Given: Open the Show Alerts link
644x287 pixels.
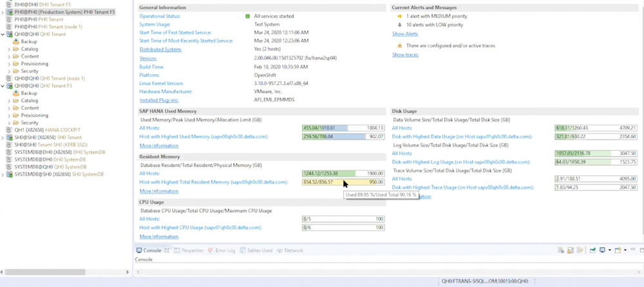Looking at the screenshot, I should click(404, 34).
